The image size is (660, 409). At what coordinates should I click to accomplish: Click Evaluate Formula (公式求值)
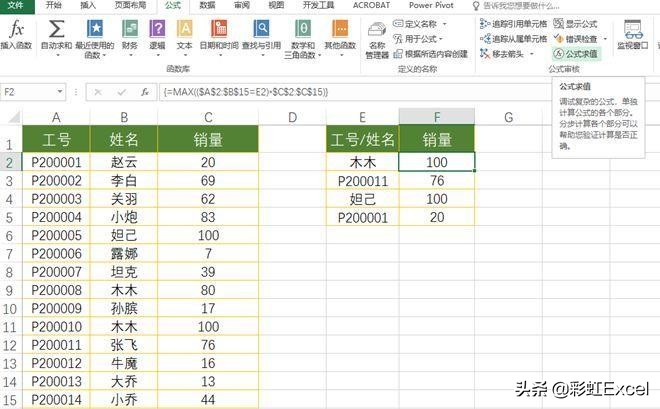[x=575, y=54]
